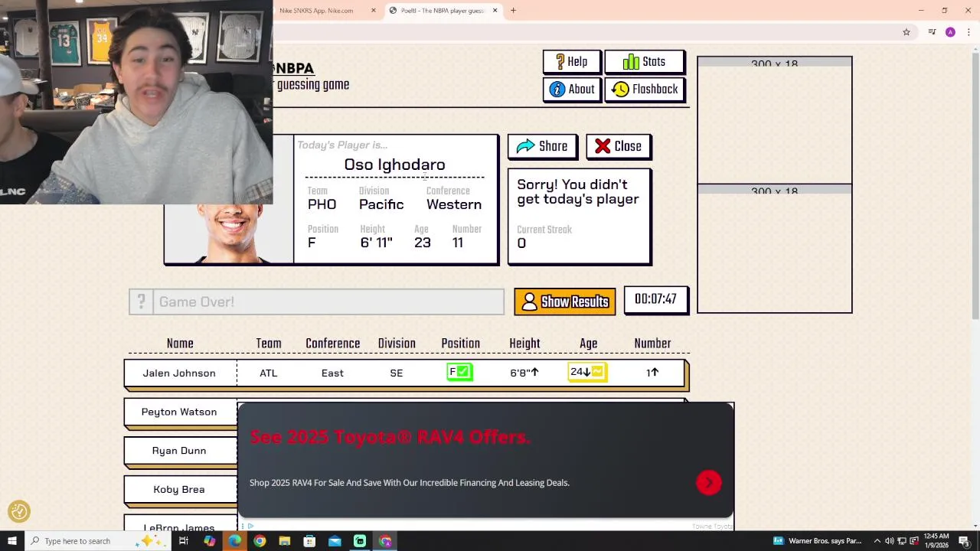The width and height of the screenshot is (980, 551).
Task: Close the Poeltl browser tab
Action: tap(495, 11)
